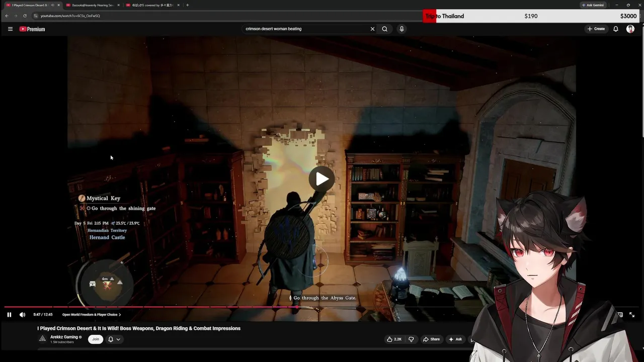Open the Arekkz Gaming channel name link
Viewport: 644px width, 362px height.
click(x=64, y=337)
